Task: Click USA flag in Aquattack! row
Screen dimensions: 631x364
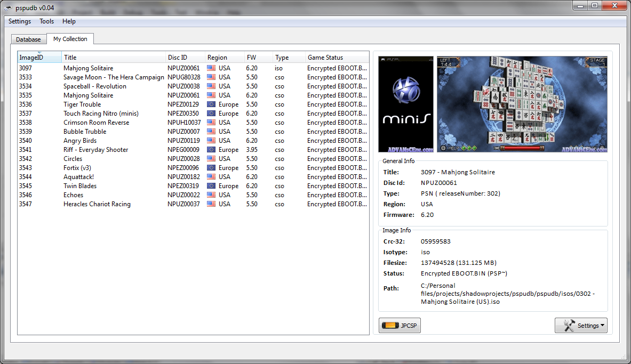Action: point(211,176)
